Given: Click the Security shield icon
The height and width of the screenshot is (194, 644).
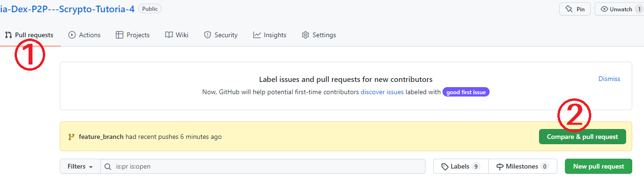Looking at the screenshot, I should 208,35.
